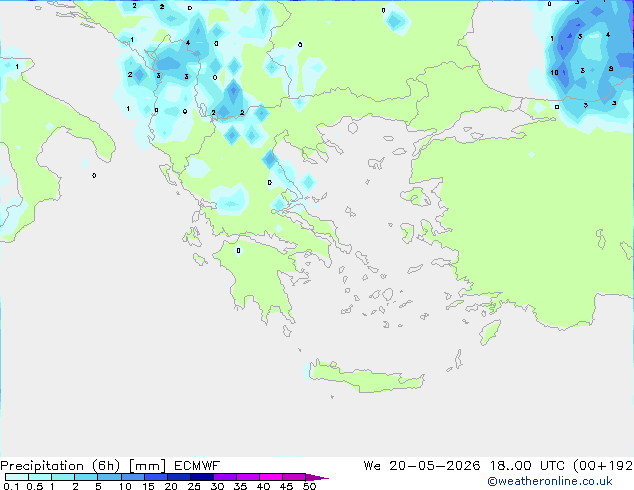This screenshot has width=634, height=490.
Task: Click the legend swatch between 45 and 50
Action: pyautogui.click(x=294, y=477)
